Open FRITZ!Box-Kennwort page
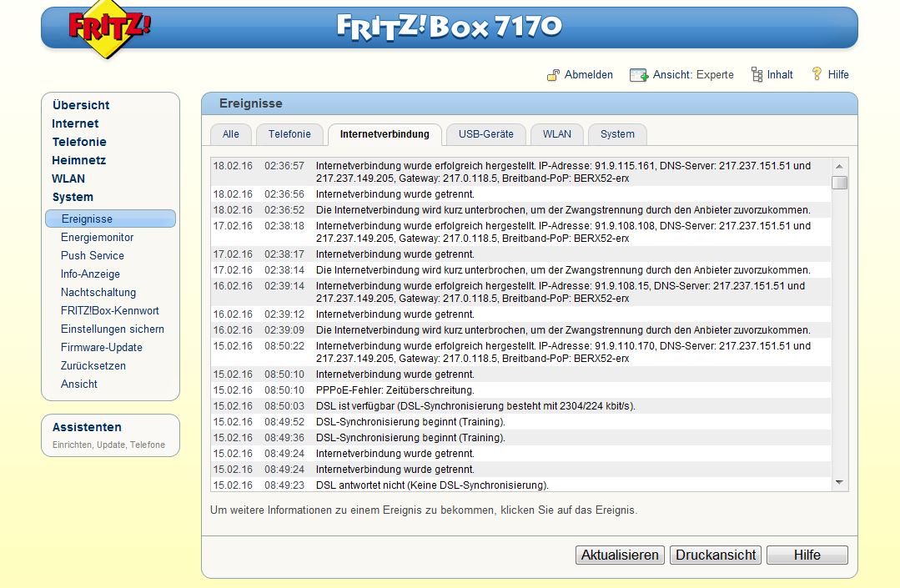900x588 pixels. [109, 310]
